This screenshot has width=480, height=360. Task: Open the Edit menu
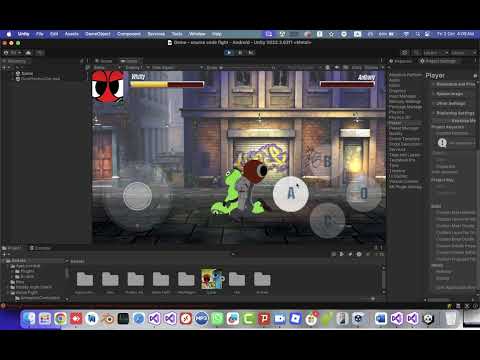[x=54, y=34]
